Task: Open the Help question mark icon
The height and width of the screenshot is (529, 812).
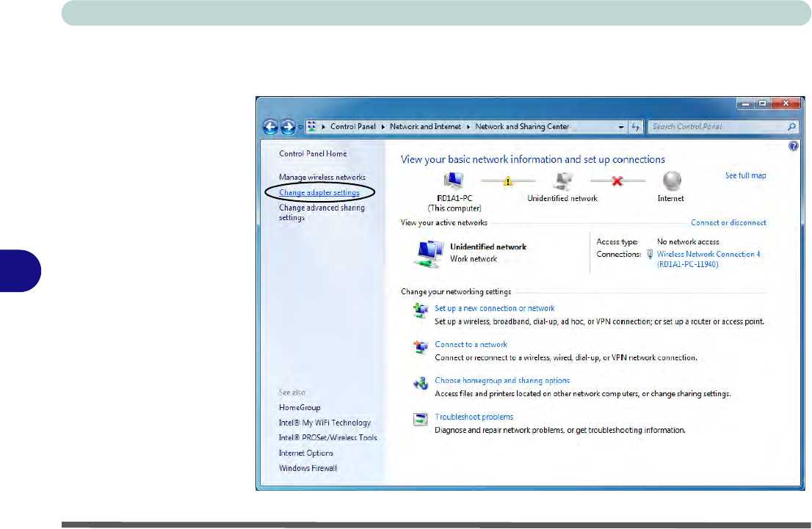Action: [793, 146]
